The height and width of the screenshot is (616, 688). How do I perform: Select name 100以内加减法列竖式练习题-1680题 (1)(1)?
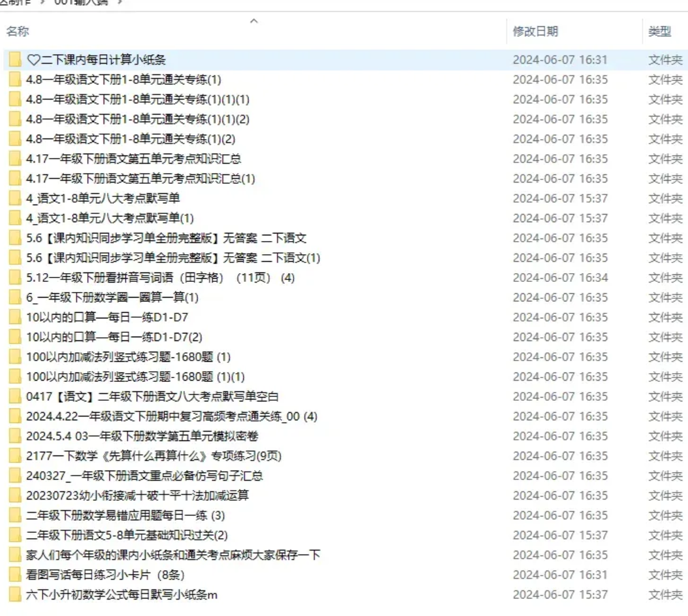(136, 377)
